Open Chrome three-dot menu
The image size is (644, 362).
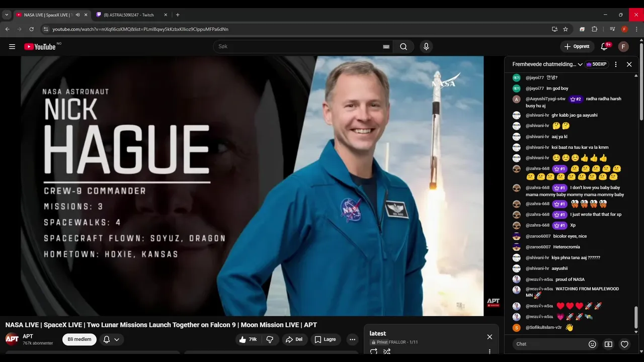pos(636,29)
